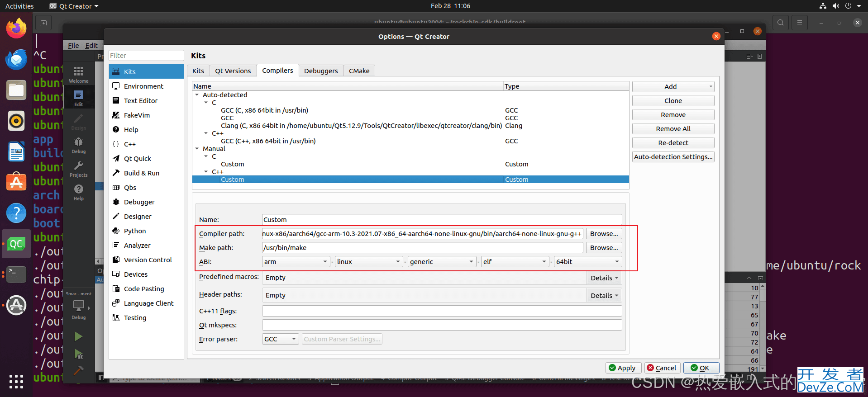Switch to Welcome mode in Qt Creator
The width and height of the screenshot is (868, 397).
[x=79, y=74]
